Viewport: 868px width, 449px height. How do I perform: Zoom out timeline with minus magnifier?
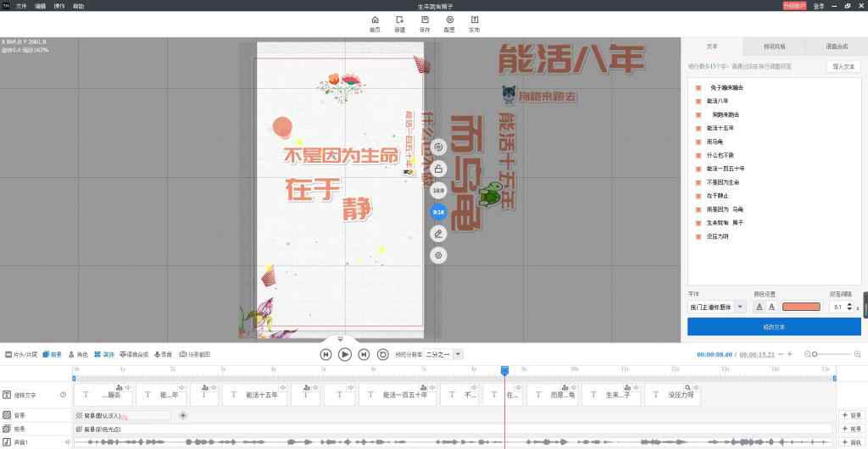808,354
